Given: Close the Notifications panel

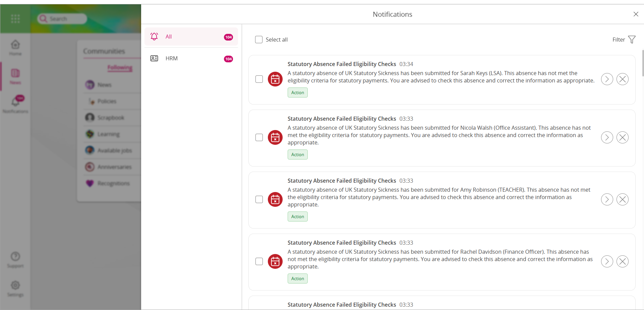Looking at the screenshot, I should (636, 14).
